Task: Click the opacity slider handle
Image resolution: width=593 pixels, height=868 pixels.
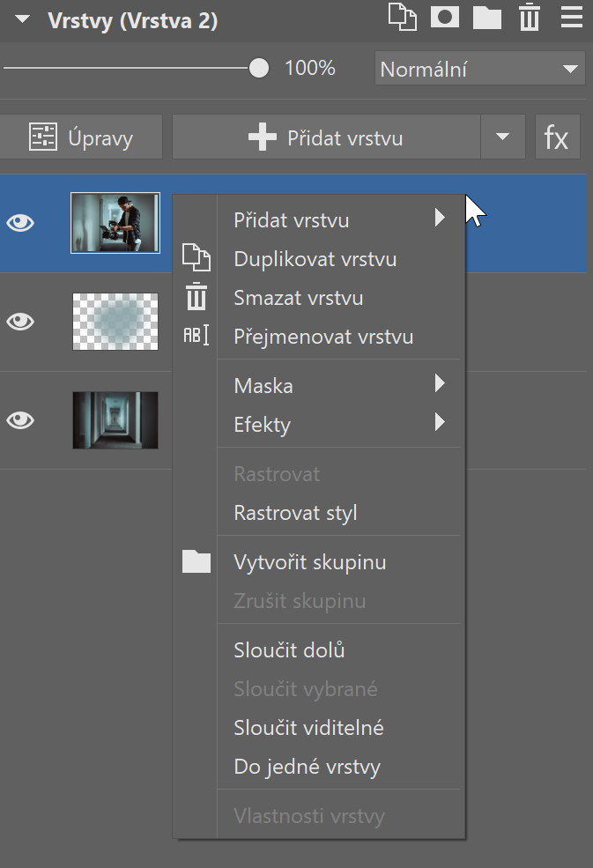Action: 259,69
